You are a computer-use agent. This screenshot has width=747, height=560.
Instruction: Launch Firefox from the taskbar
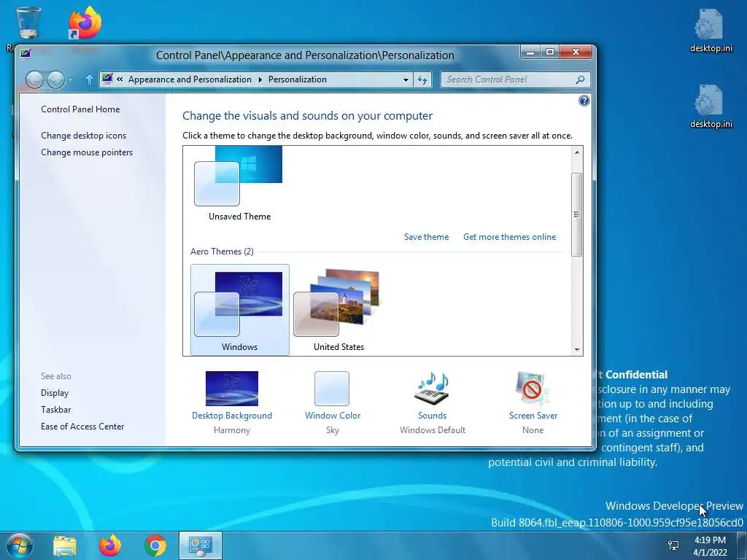[x=110, y=545]
